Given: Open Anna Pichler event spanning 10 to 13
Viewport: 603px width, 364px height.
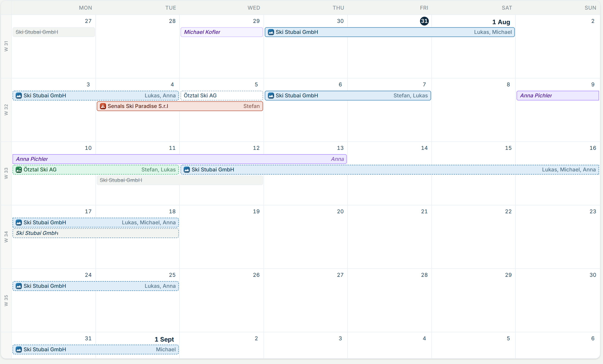Looking at the screenshot, I should (180, 159).
